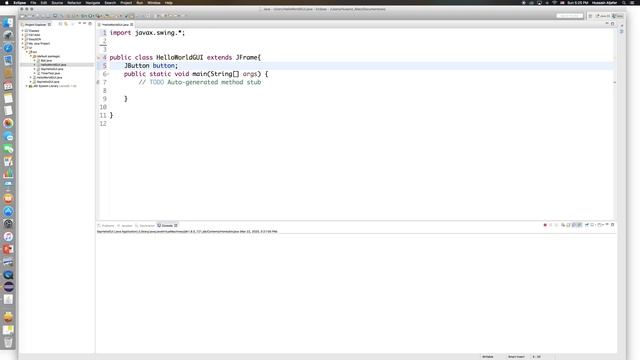Switch to the Java perspective
Screen dimensions: 640x360
[617, 16]
